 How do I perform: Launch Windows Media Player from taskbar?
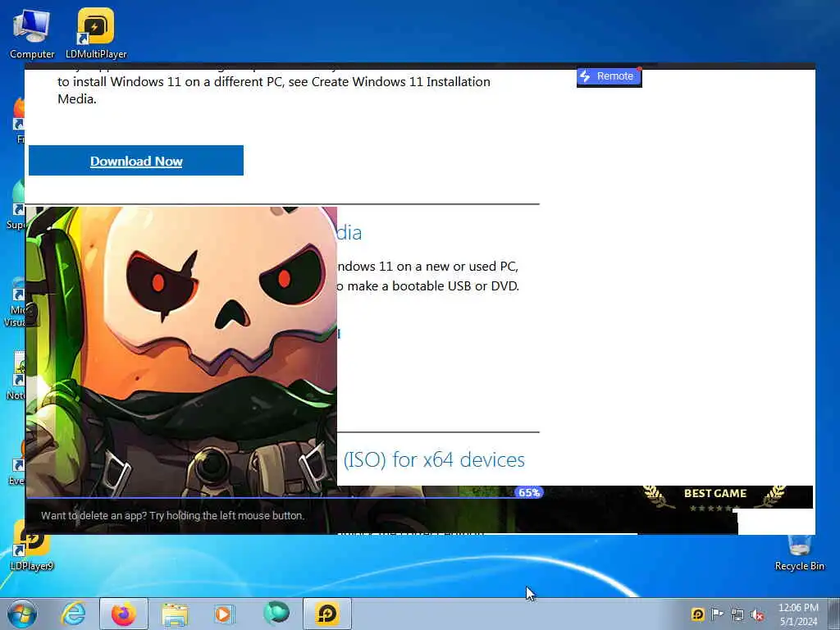(225, 614)
